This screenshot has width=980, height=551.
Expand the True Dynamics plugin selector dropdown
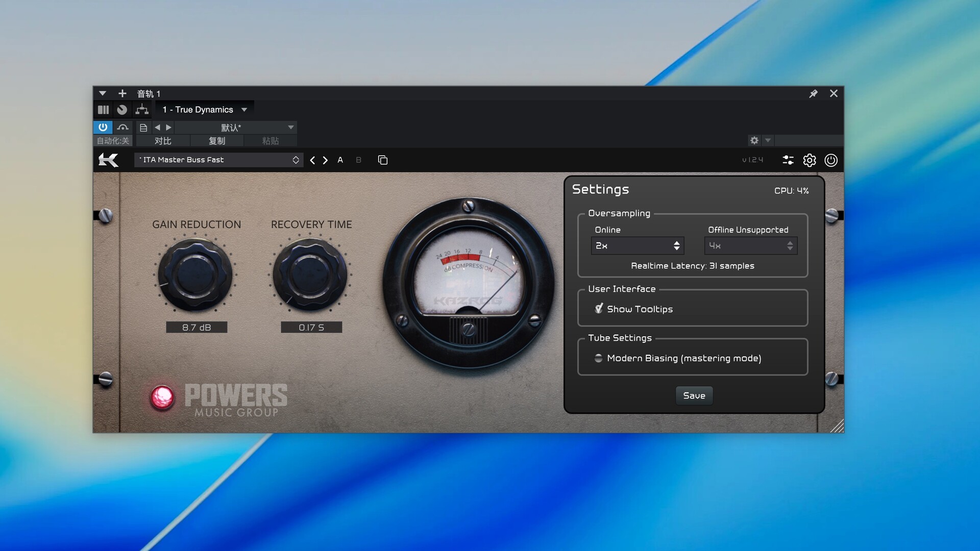(x=244, y=110)
